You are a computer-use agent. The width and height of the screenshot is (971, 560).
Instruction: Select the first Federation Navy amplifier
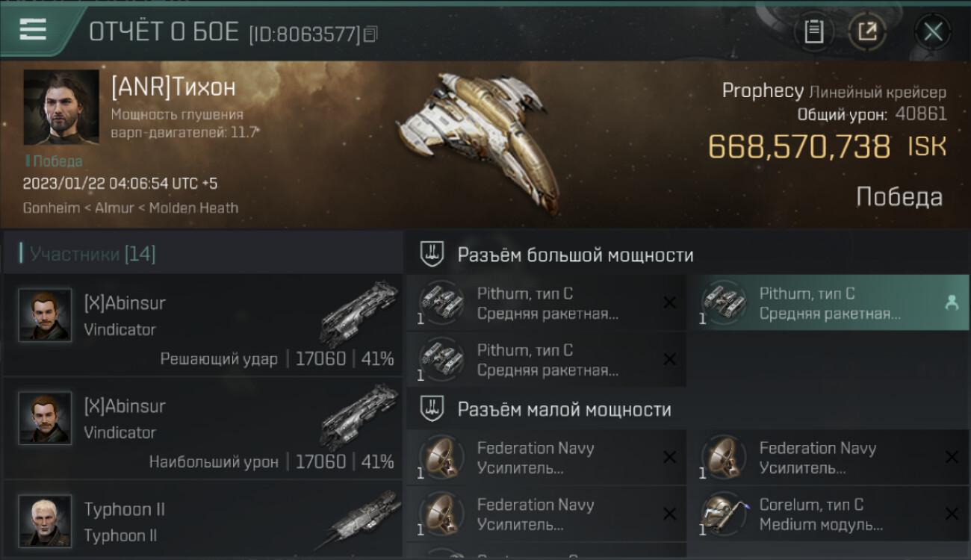click(x=547, y=458)
